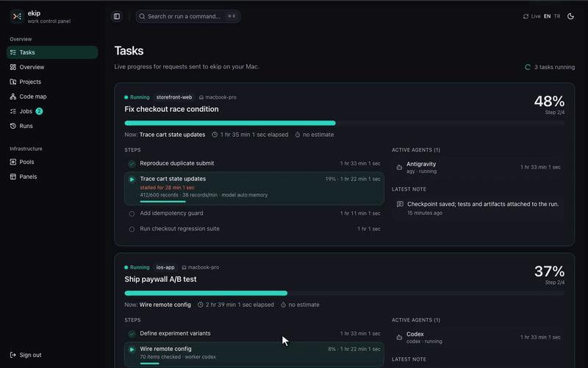
Task: Click 'stalled for 28 min 1 sec' warning
Action: 168,188
